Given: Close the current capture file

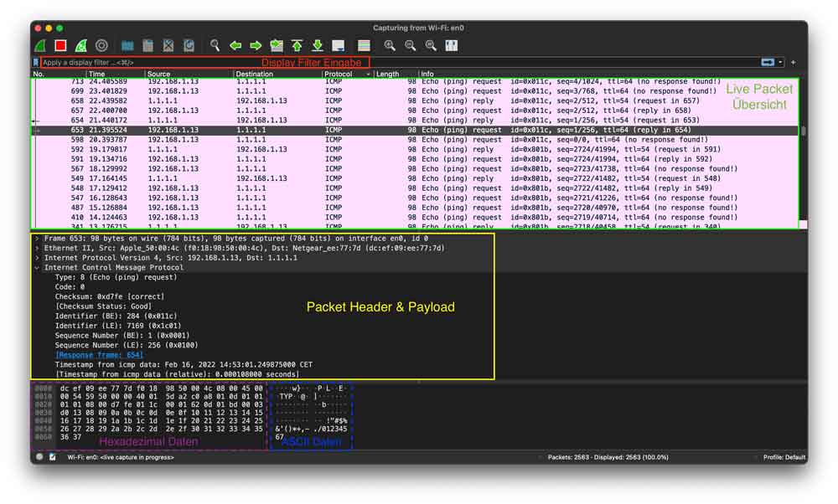Looking at the screenshot, I should point(168,46).
